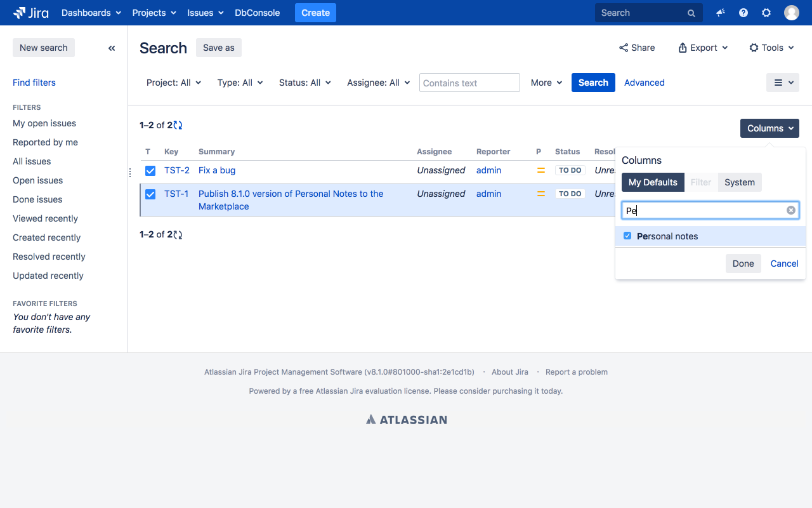Viewport: 812px width, 508px height.
Task: Click the search magnifier icon in top bar
Action: coord(691,13)
